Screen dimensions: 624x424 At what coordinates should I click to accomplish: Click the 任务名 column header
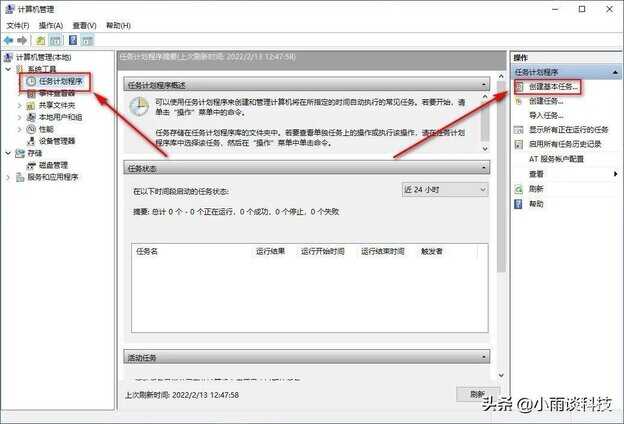coord(147,252)
